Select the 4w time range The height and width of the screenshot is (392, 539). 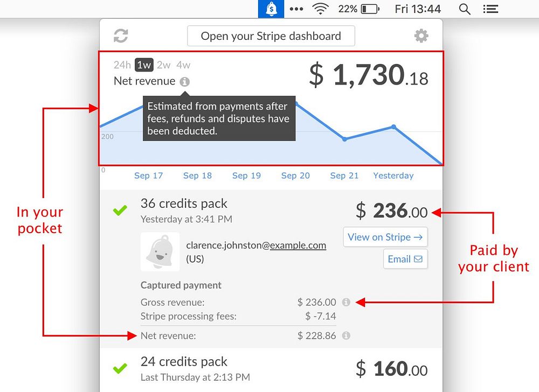point(183,65)
